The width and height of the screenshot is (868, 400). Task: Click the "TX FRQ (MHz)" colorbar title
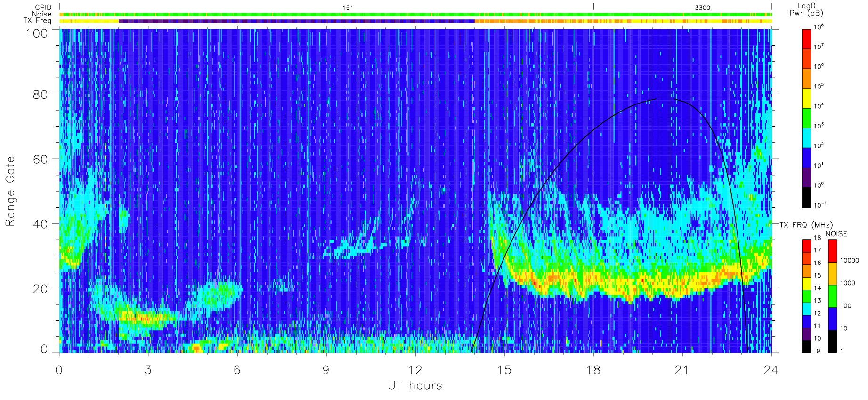[x=806, y=225]
